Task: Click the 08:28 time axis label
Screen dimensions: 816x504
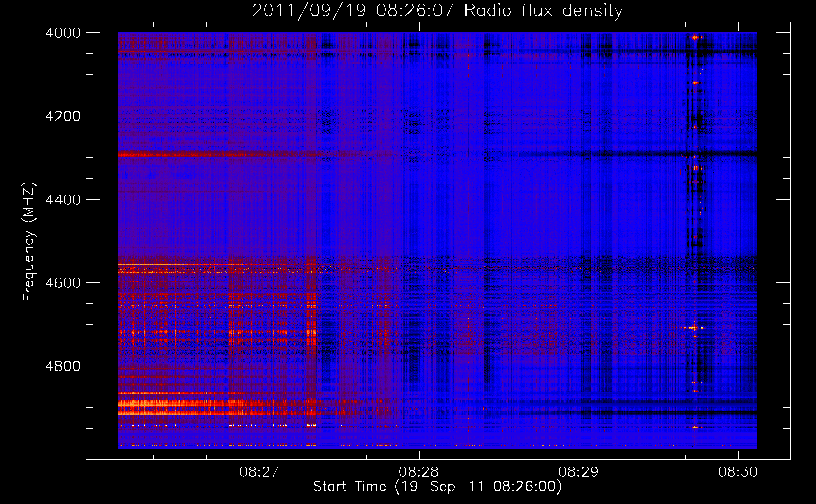Action: [419, 472]
